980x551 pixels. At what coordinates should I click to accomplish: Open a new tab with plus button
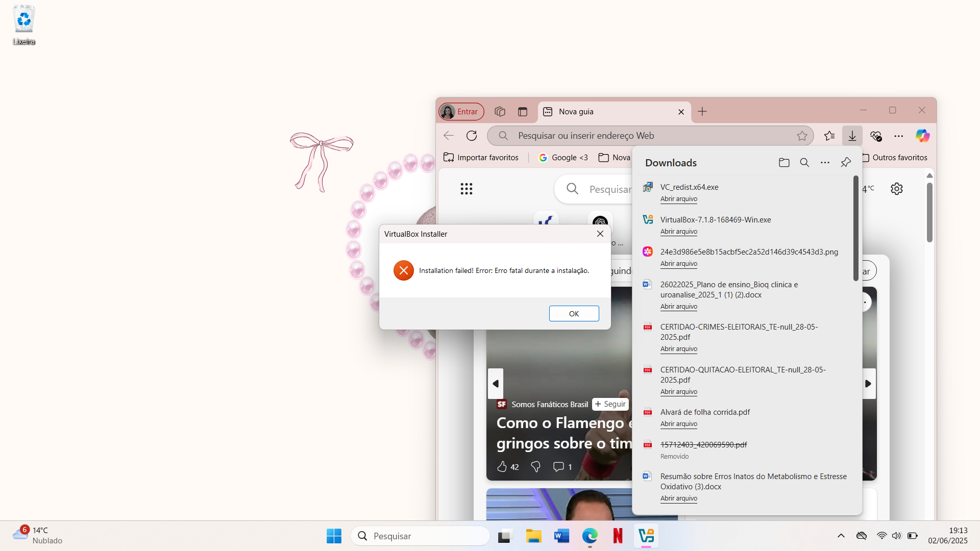(x=702, y=111)
